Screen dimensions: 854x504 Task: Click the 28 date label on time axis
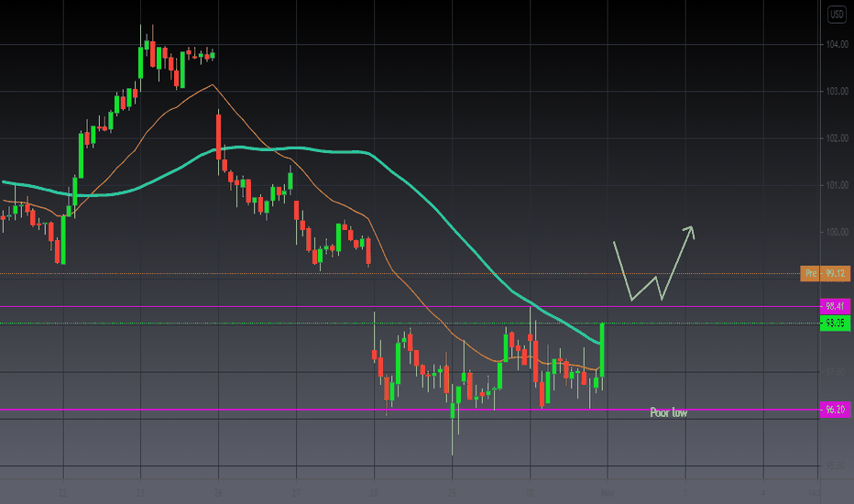coord(374,493)
